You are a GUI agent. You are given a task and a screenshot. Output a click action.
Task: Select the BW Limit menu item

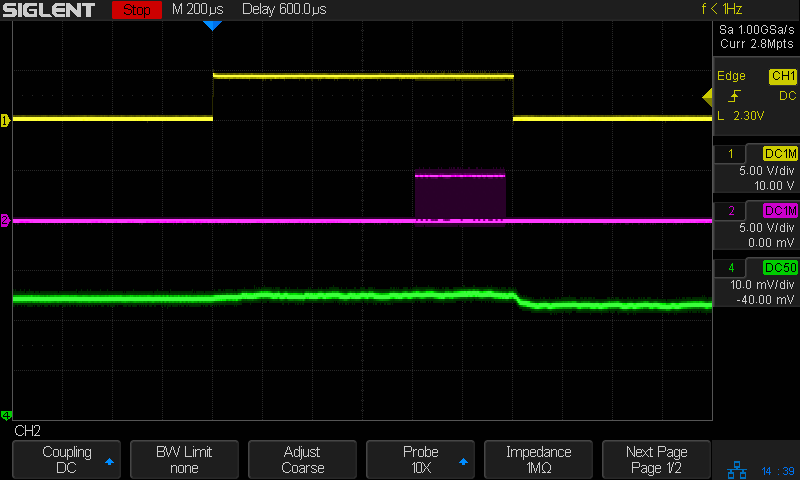click(x=184, y=460)
